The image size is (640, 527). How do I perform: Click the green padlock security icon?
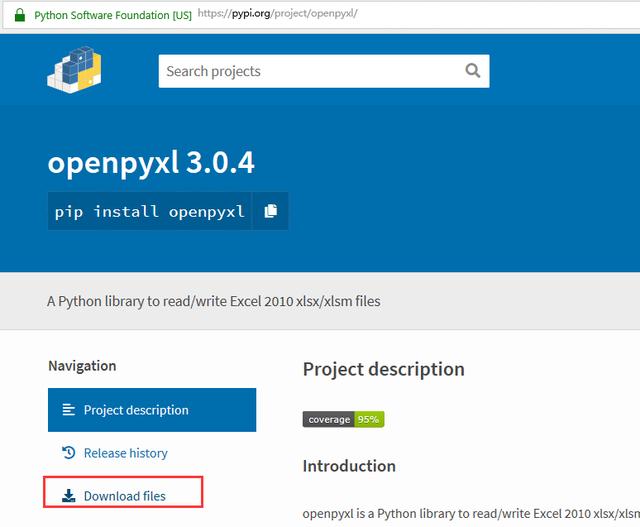click(x=20, y=15)
